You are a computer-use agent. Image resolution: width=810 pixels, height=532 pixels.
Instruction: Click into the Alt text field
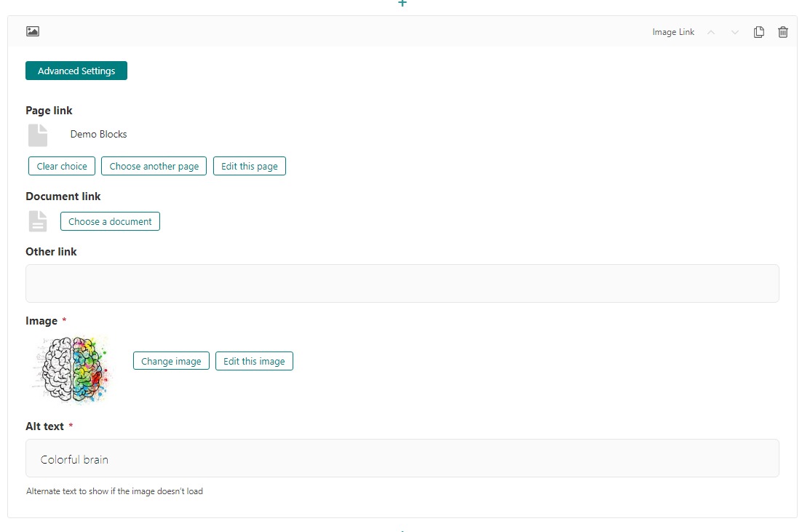[x=402, y=458]
